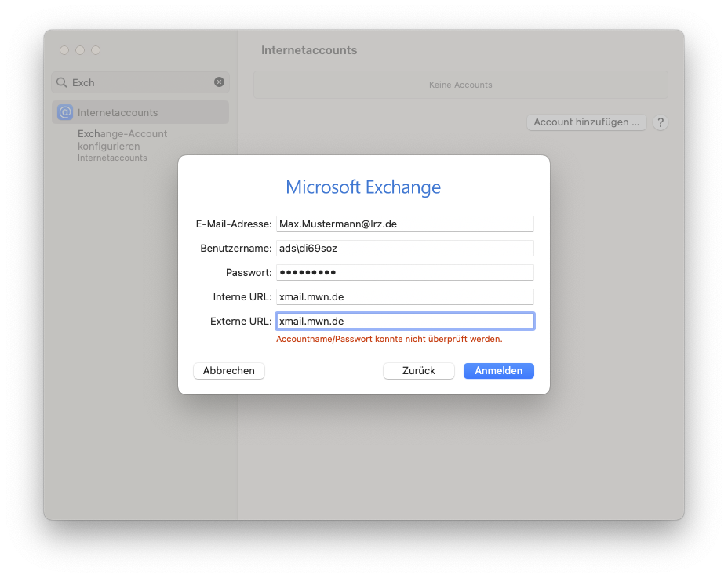Image resolution: width=728 pixels, height=578 pixels.
Task: Zoom the settings window
Action: click(x=96, y=50)
